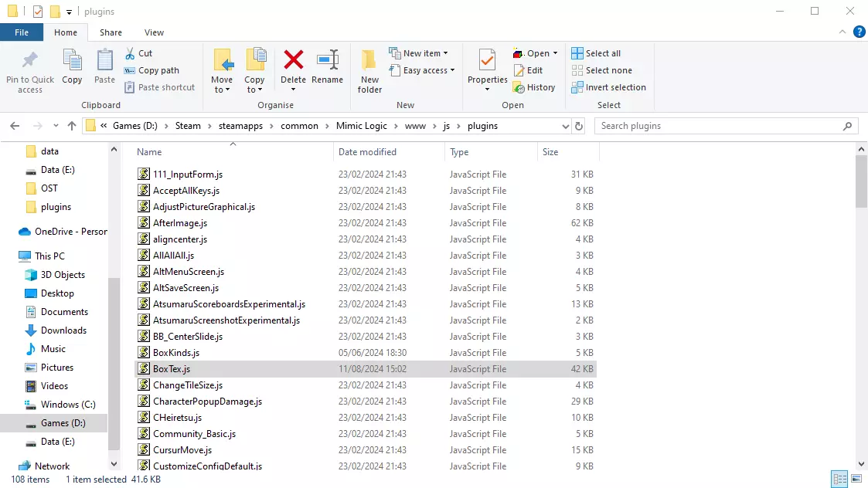
Task: Click Edit in the Open group
Action: coord(528,70)
